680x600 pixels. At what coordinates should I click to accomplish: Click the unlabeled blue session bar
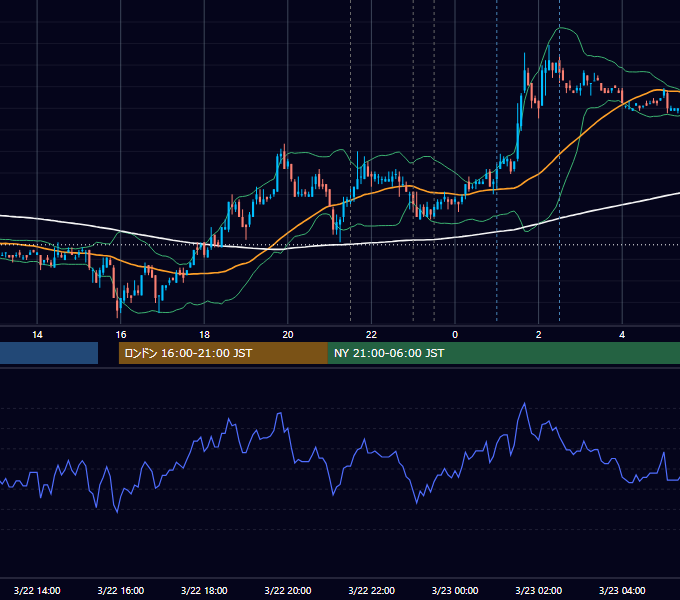click(x=49, y=353)
